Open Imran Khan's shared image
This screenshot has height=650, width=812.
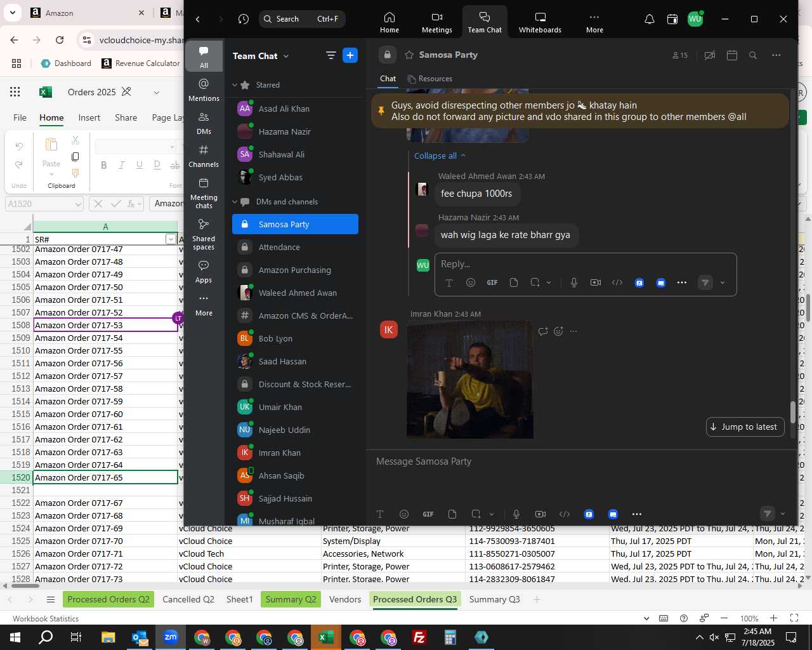coord(470,380)
